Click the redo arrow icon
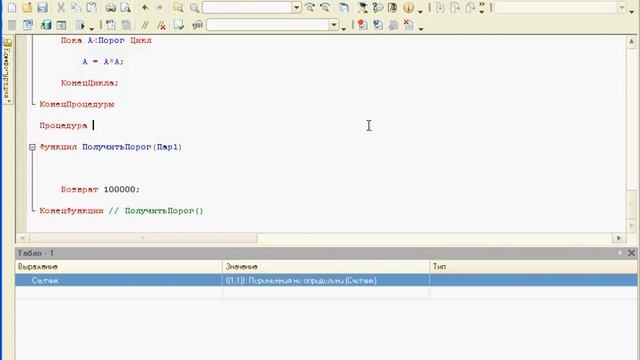Screen dimensions: 640x360 click(159, 7)
